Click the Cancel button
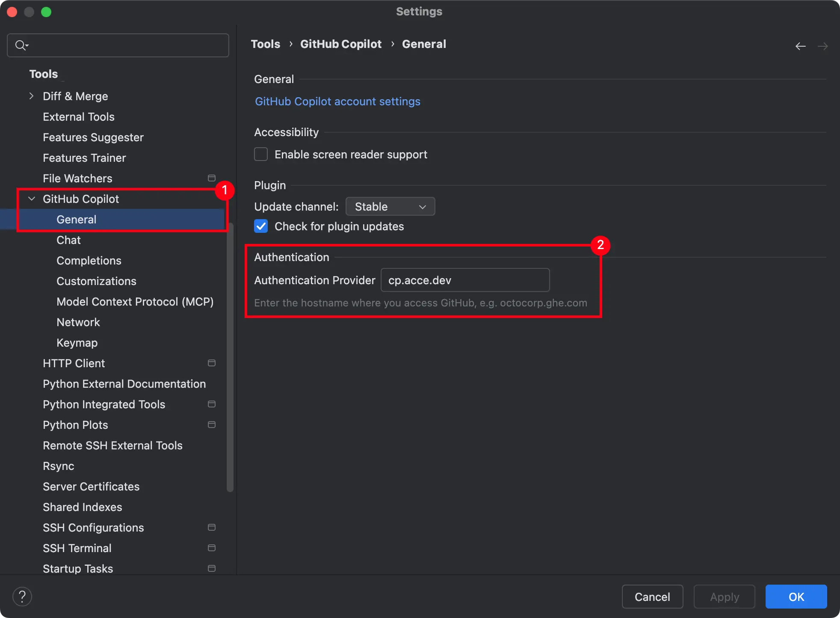Screen dimensions: 840x618 pyautogui.click(x=652, y=597)
